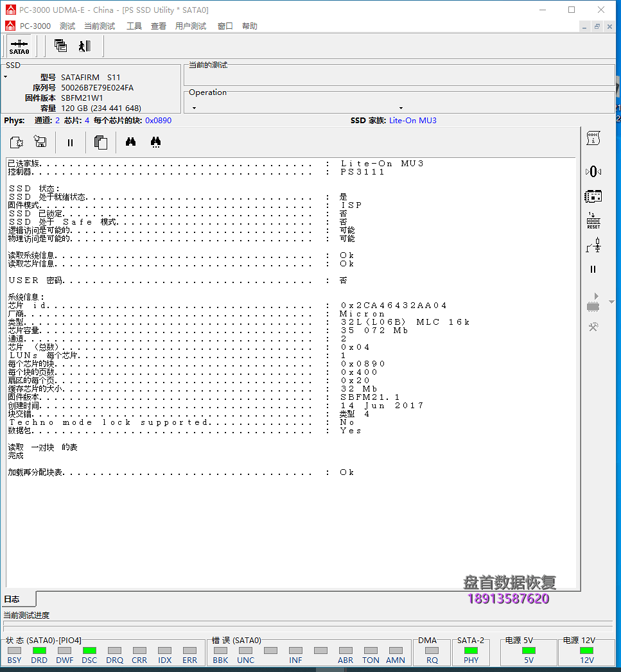Click serial number 50026B7E79E024FA
This screenshot has width=621, height=672.
[x=97, y=87]
